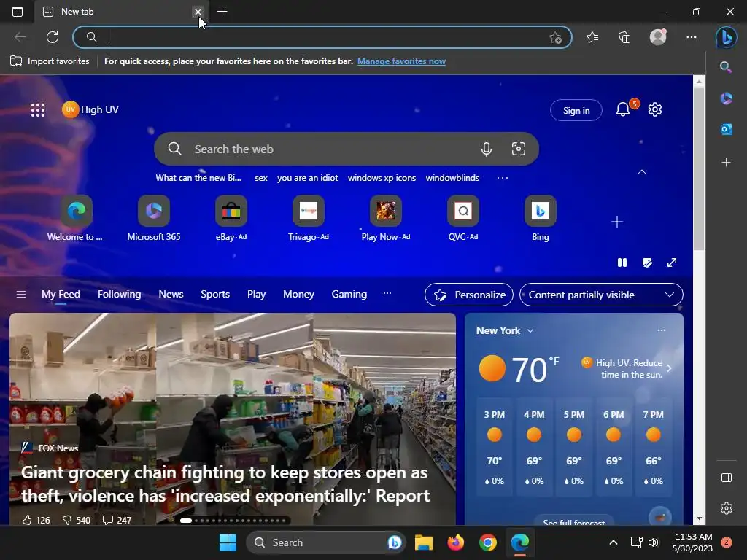This screenshot has width=747, height=560.
Task: Open Bing Chat sidebar button
Action: [x=726, y=37]
